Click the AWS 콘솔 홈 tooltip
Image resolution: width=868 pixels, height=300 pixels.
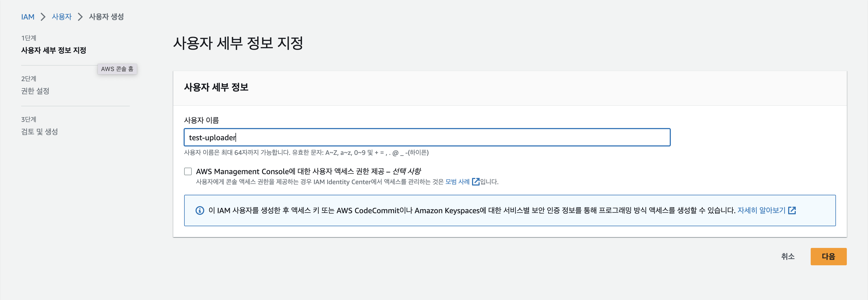coord(117,69)
